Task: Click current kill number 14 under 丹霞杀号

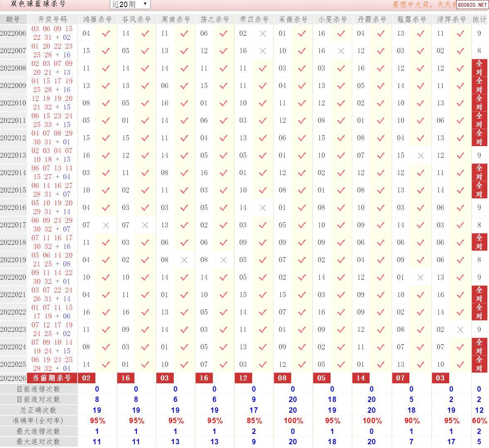Action: (x=361, y=378)
